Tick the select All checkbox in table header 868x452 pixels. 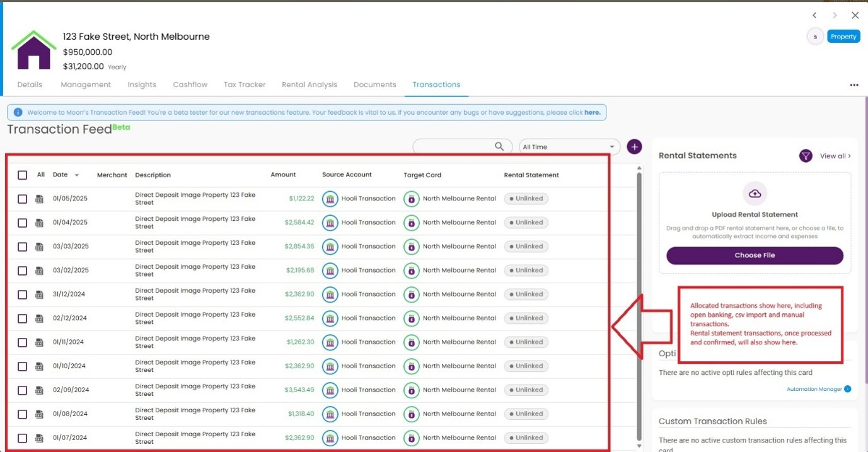click(22, 175)
